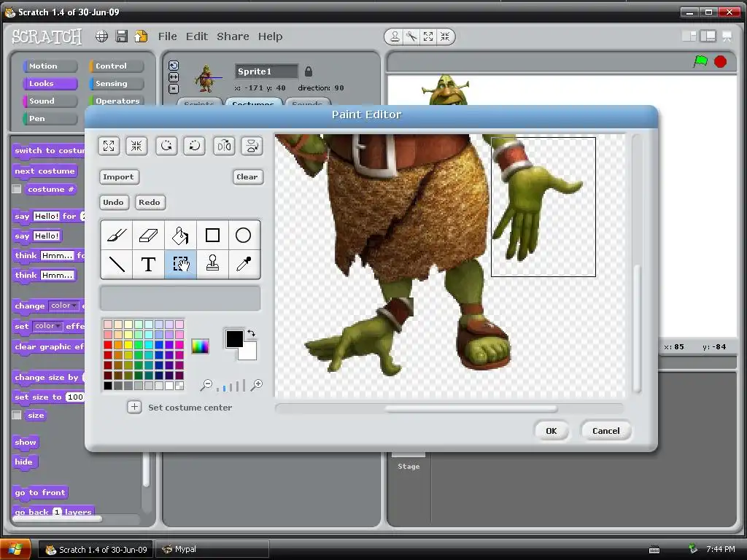
Task: Set rotation style to left-right flip
Action: [174, 77]
